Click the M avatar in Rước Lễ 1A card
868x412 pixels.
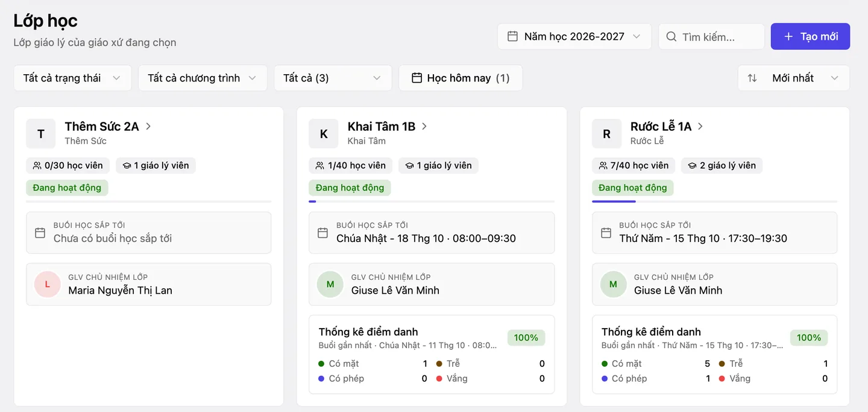614,284
